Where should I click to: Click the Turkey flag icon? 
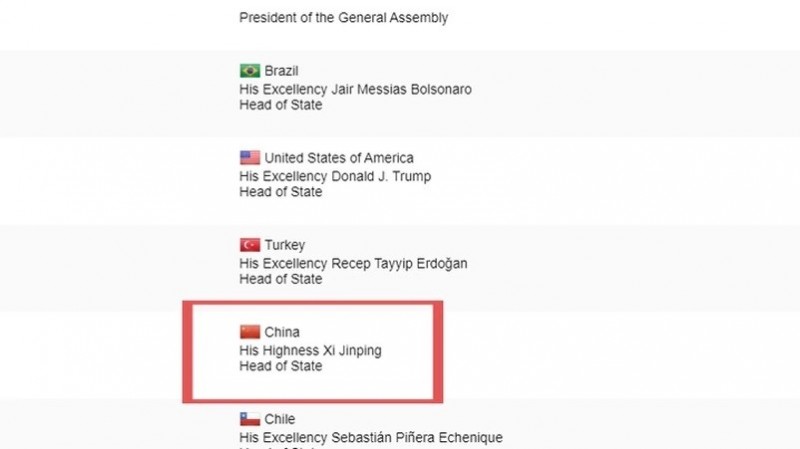(250, 245)
